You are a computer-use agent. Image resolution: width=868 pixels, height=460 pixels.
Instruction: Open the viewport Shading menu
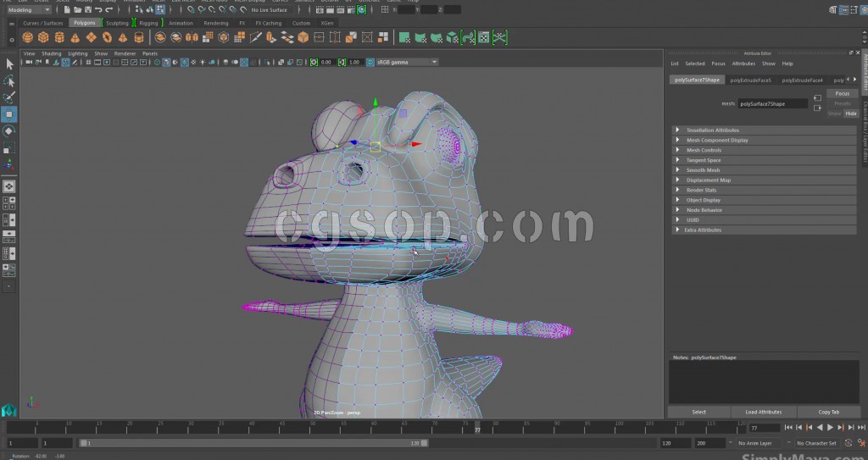pyautogui.click(x=52, y=53)
